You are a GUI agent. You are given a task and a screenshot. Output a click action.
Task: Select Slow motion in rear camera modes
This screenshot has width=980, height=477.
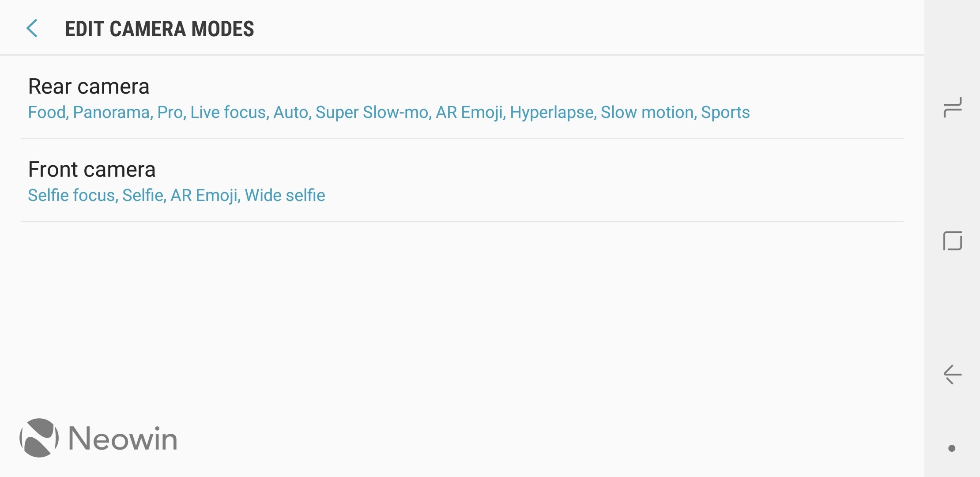pos(647,112)
